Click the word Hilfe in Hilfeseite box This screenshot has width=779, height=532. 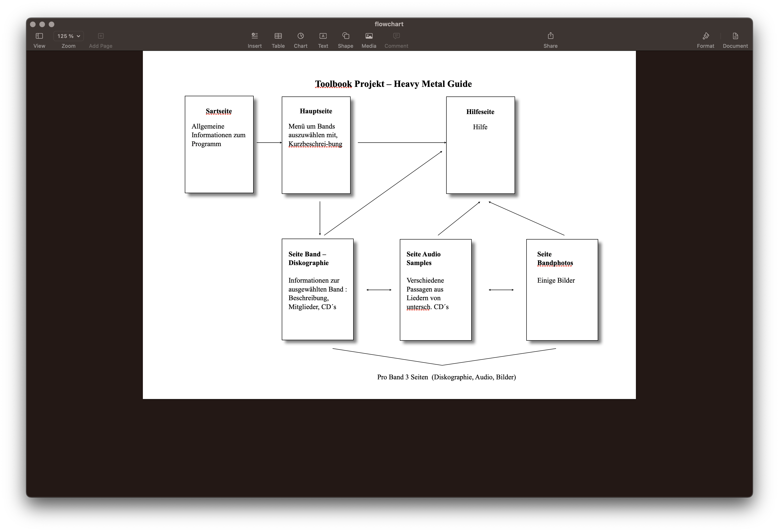480,127
